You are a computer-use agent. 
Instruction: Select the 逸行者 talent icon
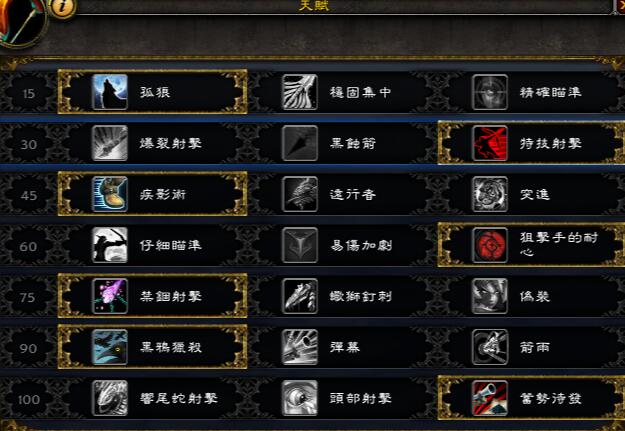[x=300, y=194]
